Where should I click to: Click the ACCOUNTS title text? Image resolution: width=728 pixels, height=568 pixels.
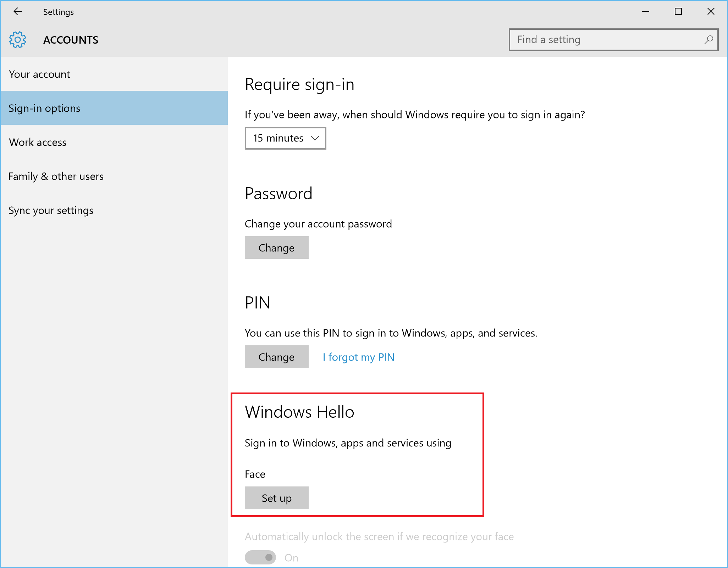pos(71,40)
